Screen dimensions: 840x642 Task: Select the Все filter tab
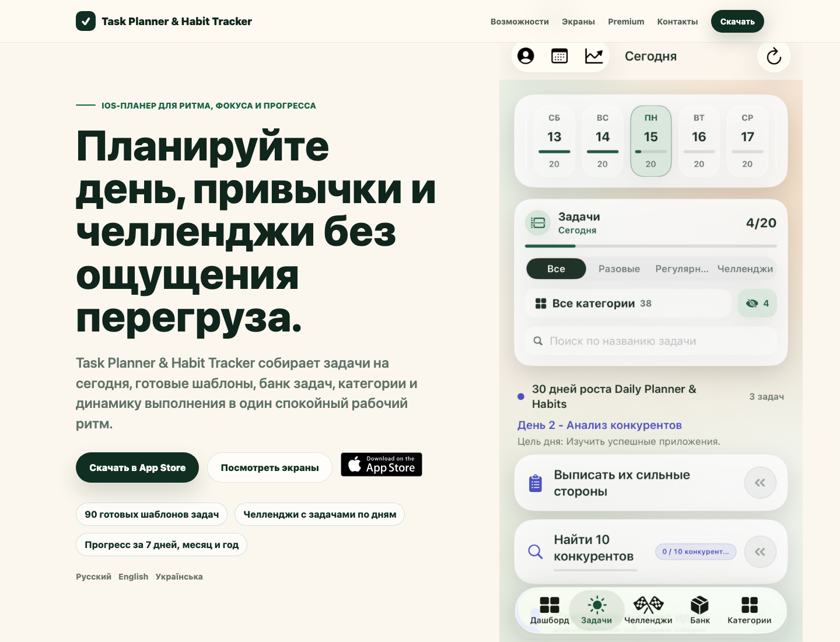click(556, 268)
